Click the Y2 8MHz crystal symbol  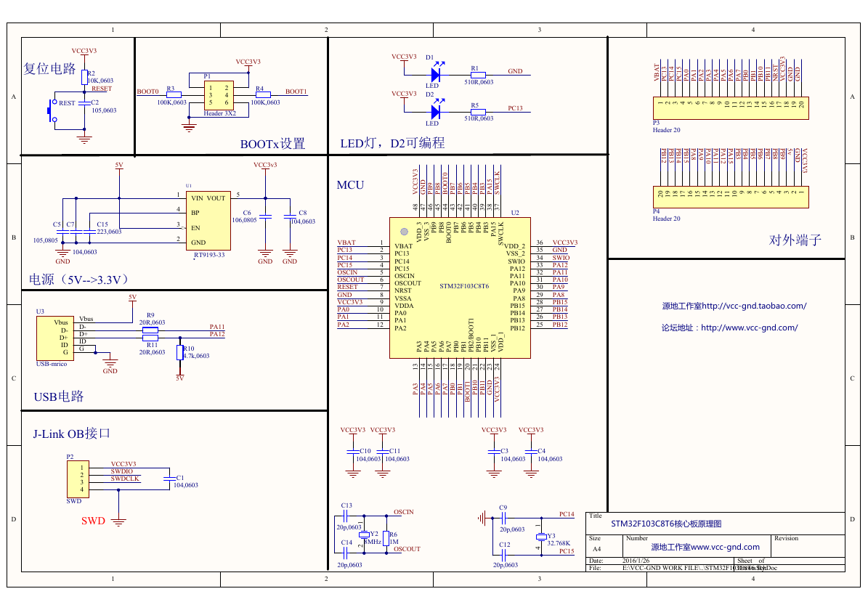coord(364,534)
